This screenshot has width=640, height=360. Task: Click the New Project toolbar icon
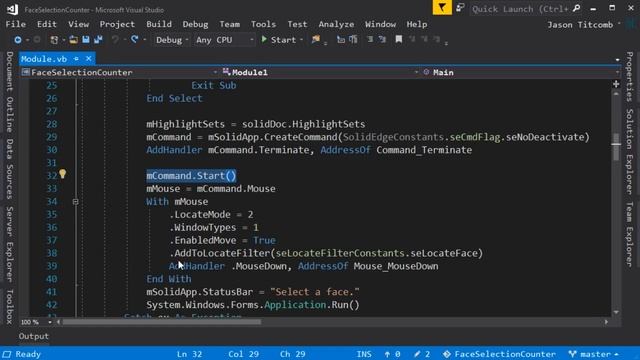54,40
